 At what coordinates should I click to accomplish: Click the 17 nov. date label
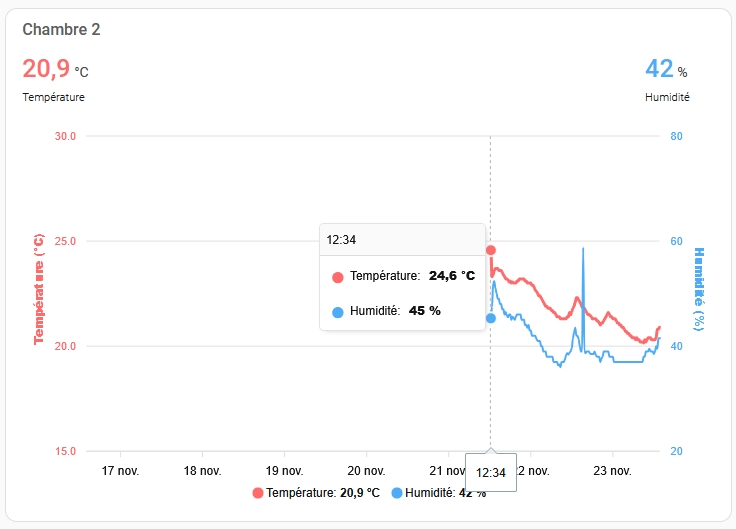120,470
